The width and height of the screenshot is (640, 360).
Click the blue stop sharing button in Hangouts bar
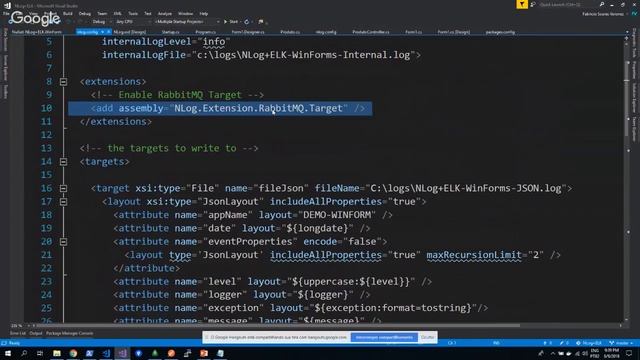click(384, 338)
